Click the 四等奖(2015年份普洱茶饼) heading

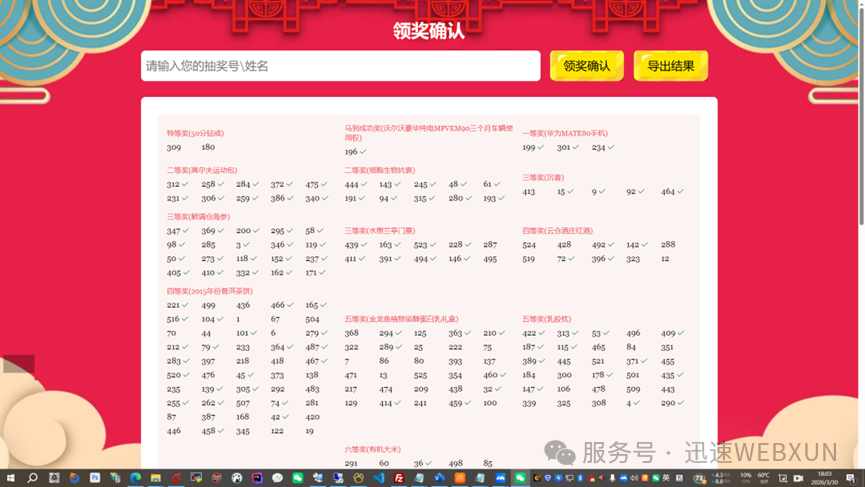coord(210,291)
